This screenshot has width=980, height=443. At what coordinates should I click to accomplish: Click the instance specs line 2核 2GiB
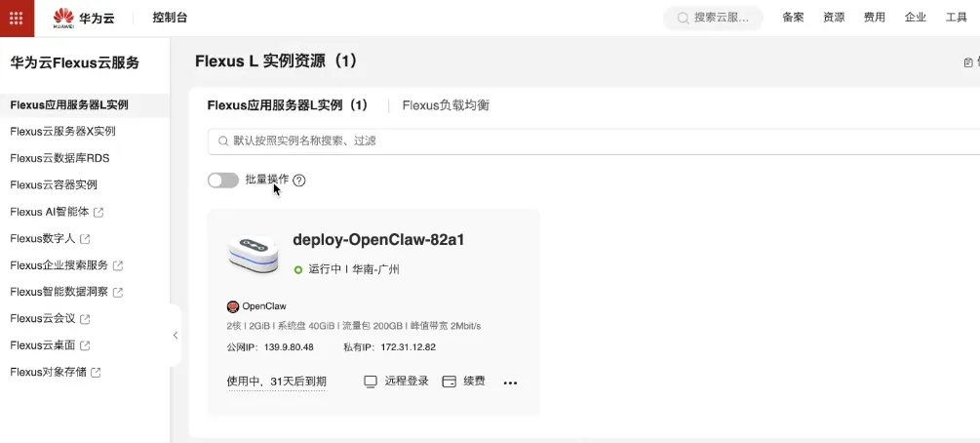[x=354, y=326]
